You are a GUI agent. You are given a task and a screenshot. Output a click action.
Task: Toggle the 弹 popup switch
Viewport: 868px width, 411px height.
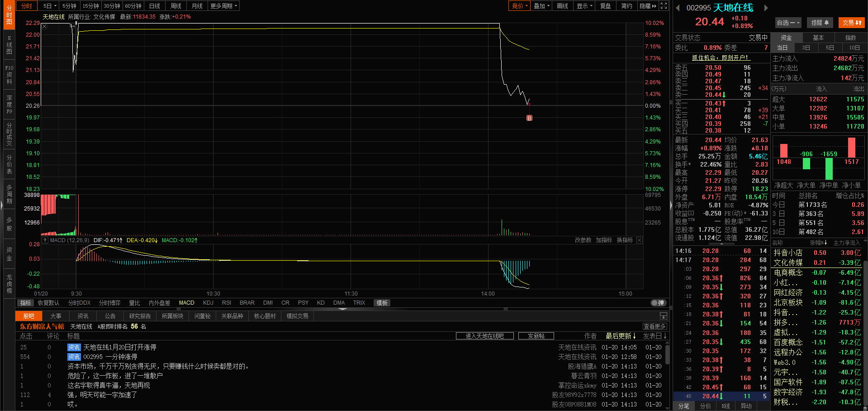tap(658, 303)
